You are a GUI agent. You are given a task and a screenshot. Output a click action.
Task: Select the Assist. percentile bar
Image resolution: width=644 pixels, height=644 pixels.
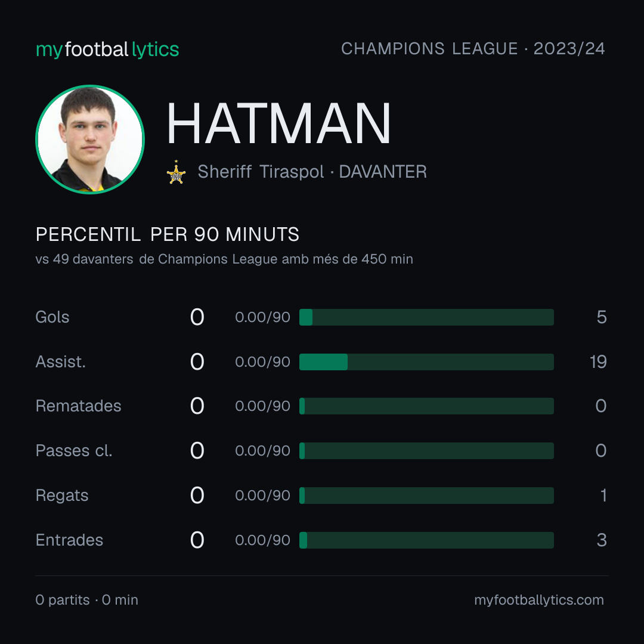(x=426, y=362)
